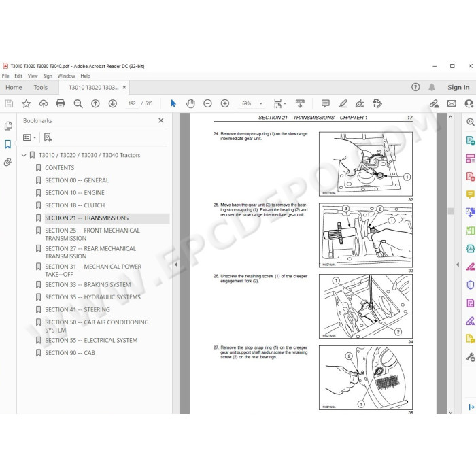
Task: Collapse the right tools pane arrow
Action: coord(458,265)
